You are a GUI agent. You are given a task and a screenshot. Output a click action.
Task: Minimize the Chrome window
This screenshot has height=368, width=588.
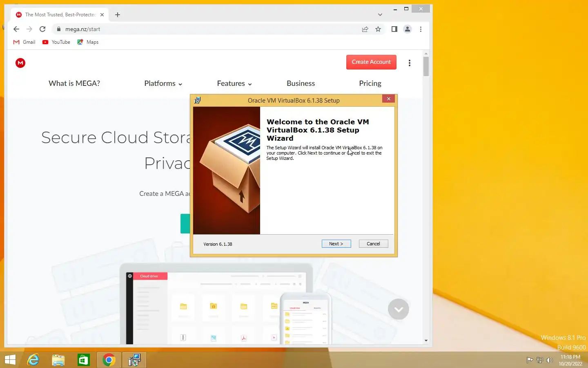click(395, 9)
